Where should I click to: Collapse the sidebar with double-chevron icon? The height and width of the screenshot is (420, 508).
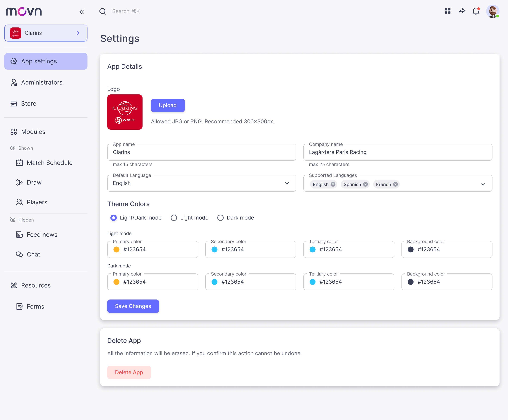tap(82, 12)
